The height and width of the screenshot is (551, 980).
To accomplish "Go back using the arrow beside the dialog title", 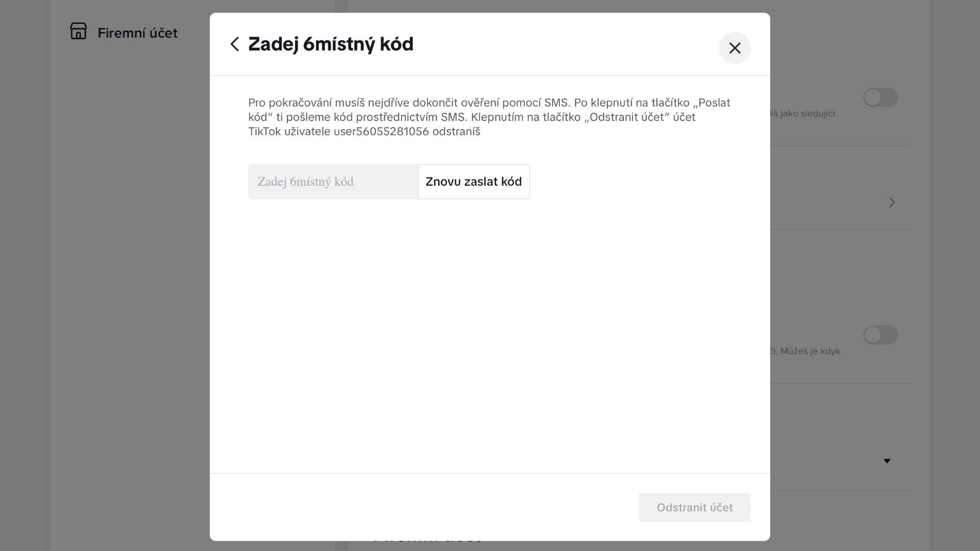I will 235,44.
